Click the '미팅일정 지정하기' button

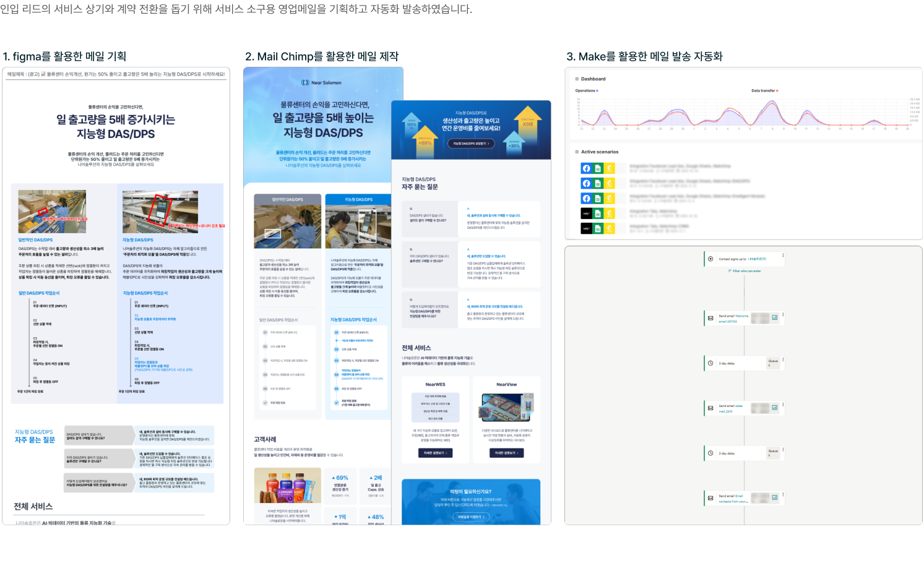pyautogui.click(x=471, y=517)
